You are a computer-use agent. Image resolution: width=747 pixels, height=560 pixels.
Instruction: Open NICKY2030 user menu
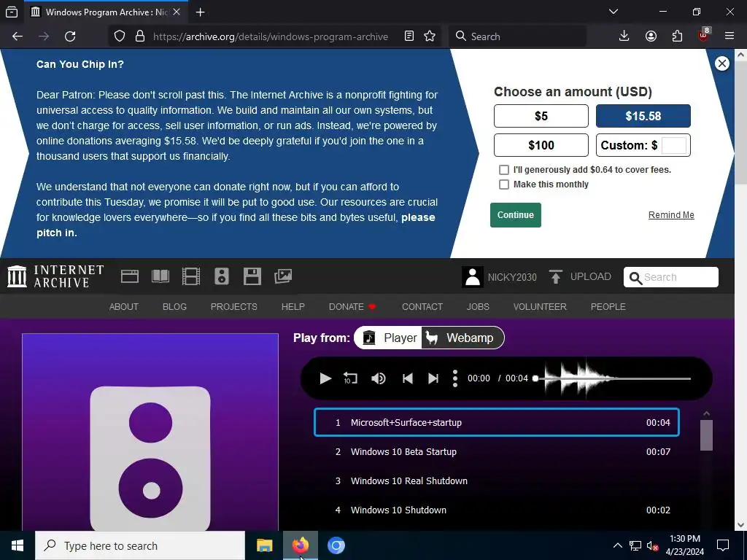[499, 277]
